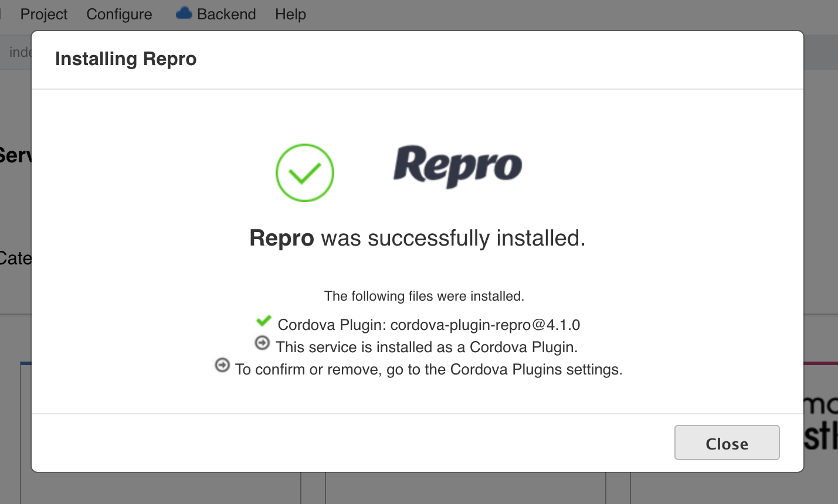Click the Repro logo image
The image size is (838, 504).
click(x=457, y=166)
